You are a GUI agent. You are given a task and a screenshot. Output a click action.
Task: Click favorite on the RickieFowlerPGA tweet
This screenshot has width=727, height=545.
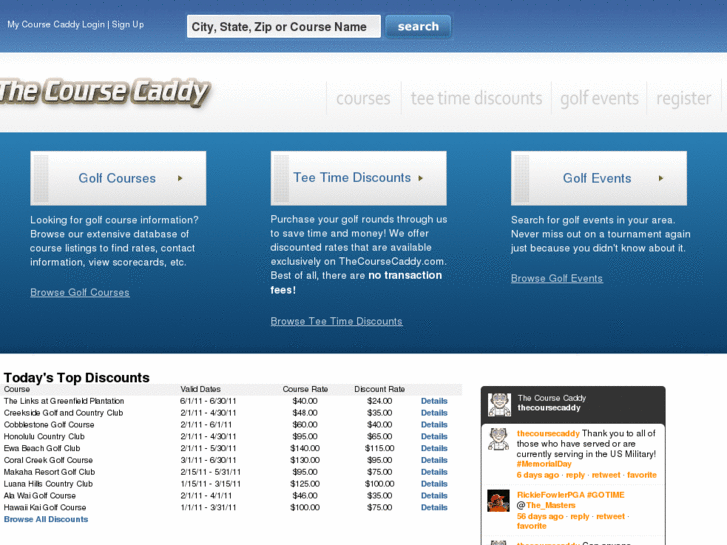pos(531,526)
